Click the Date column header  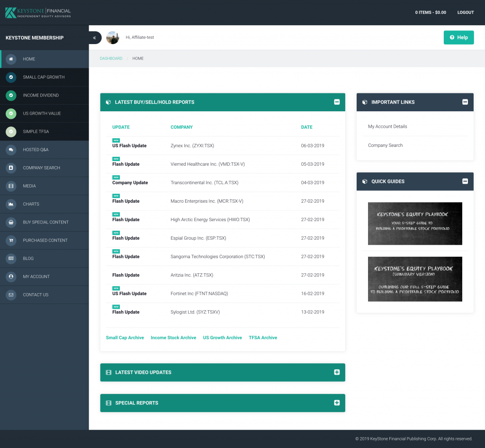[x=306, y=127]
